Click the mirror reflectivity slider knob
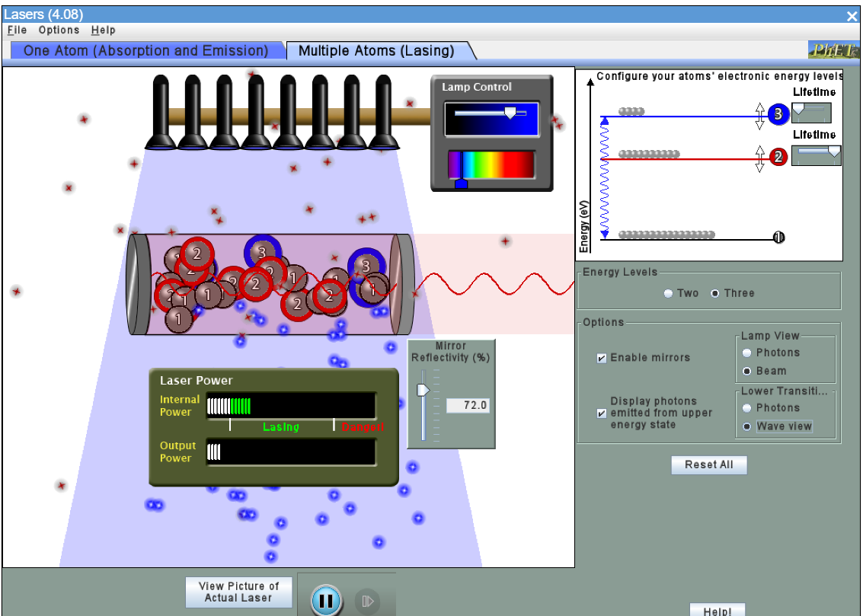863x616 pixels. (423, 390)
